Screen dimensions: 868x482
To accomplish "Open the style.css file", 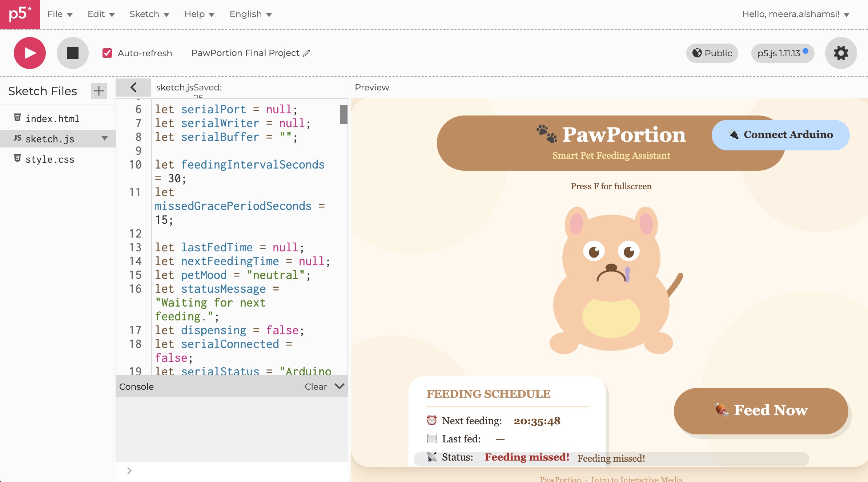I will pos(50,159).
